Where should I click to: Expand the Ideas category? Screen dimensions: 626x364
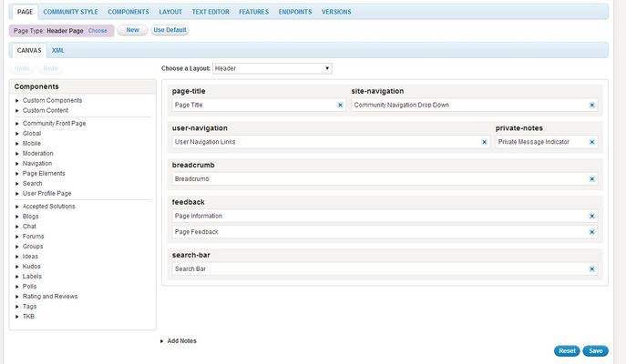(x=17, y=257)
